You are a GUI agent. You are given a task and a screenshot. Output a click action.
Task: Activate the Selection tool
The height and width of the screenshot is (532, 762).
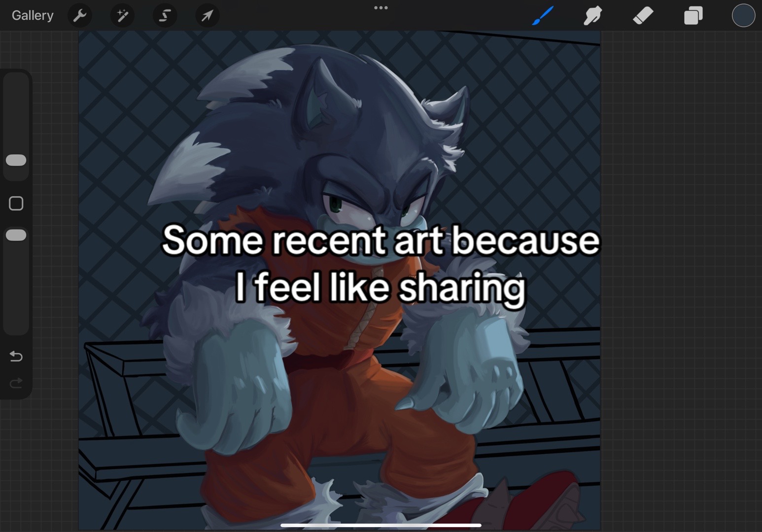[165, 16]
